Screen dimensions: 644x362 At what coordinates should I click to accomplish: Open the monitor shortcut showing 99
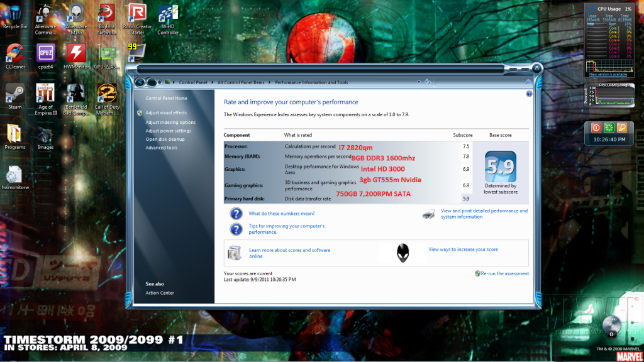(x=136, y=52)
